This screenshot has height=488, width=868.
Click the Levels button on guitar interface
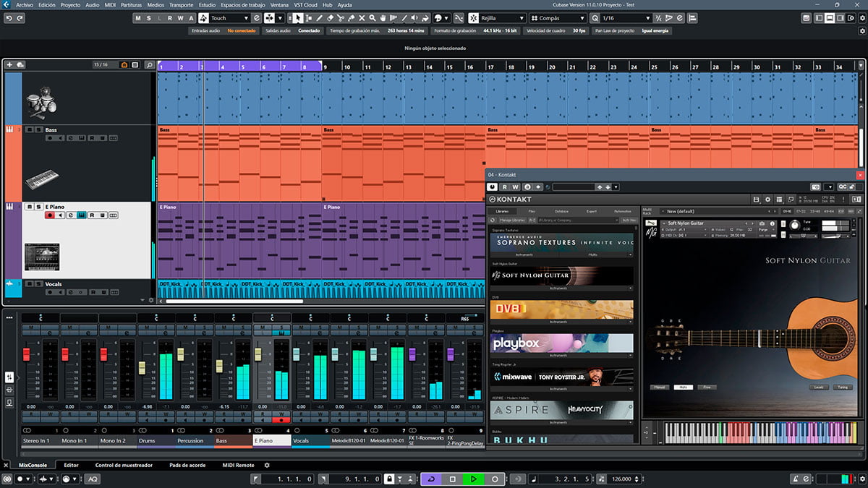click(x=818, y=387)
